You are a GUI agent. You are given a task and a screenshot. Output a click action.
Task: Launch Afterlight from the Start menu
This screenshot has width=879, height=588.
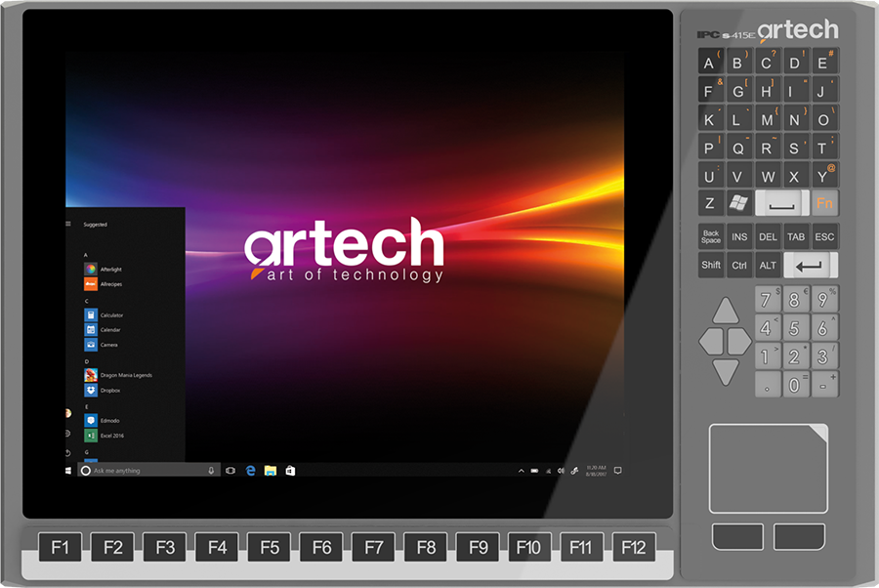coord(103,269)
